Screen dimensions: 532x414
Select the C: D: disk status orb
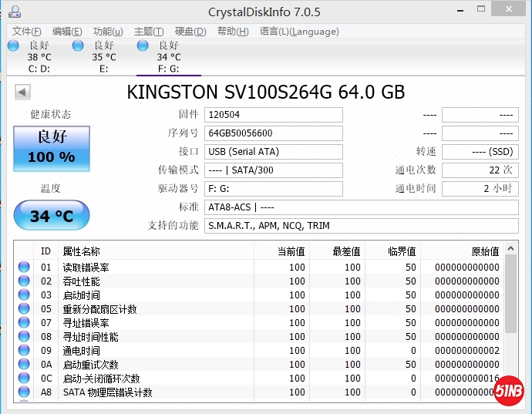(x=13, y=46)
